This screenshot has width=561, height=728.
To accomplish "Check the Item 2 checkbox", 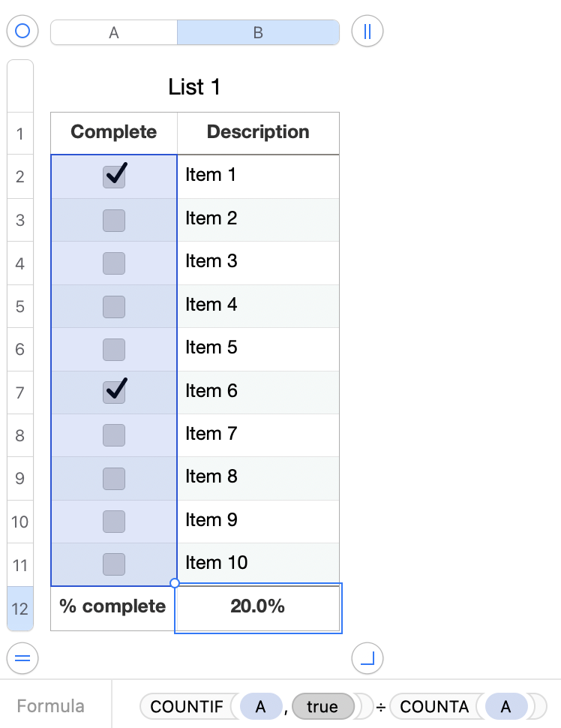I will pos(114,220).
